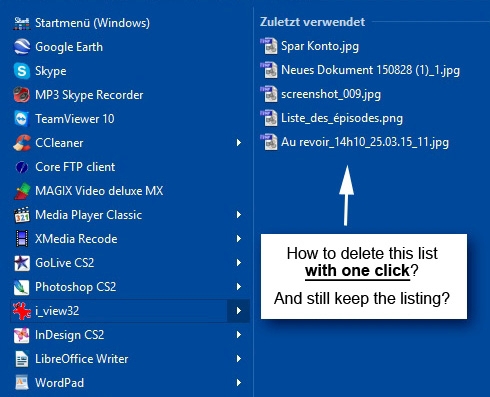Select the InDesign CS2 label
The width and height of the screenshot is (490, 397).
[70, 335]
